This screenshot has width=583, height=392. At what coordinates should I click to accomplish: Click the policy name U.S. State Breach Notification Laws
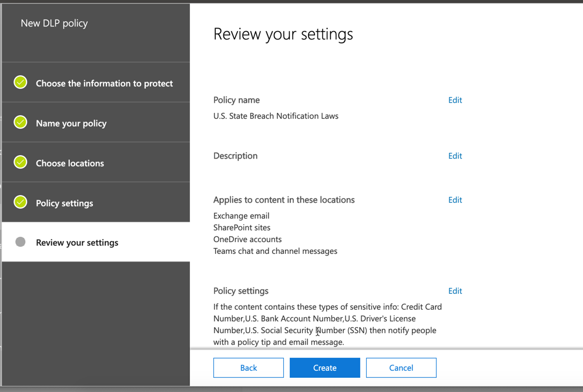coord(276,116)
